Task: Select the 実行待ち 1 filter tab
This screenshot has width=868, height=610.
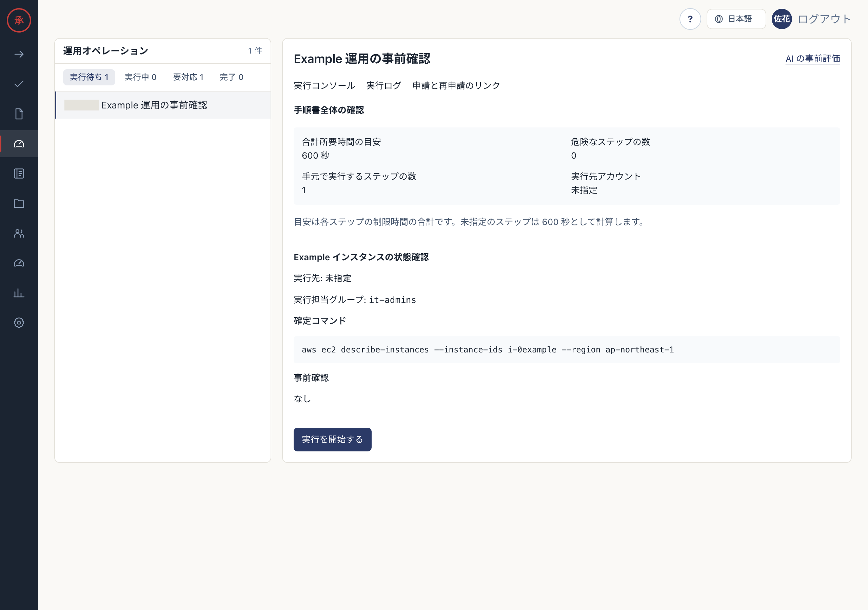Action: tap(89, 77)
